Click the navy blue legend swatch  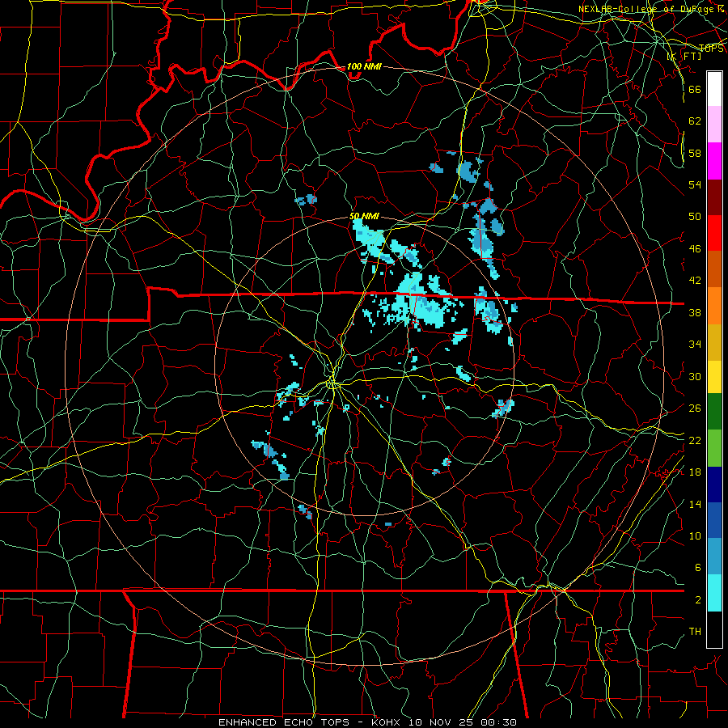point(714,485)
